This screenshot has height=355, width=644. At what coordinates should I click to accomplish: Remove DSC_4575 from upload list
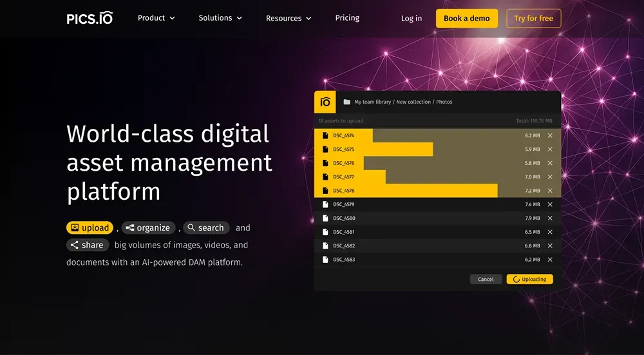click(x=550, y=149)
